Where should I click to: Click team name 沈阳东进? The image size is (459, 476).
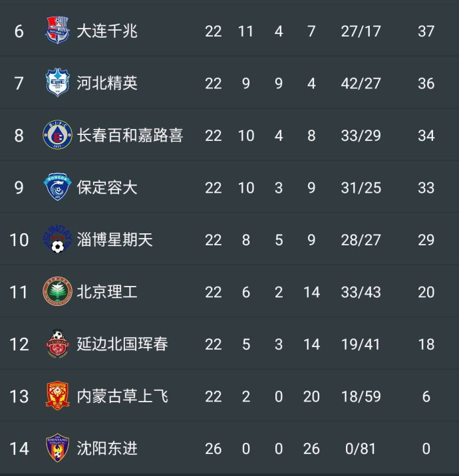(107, 448)
